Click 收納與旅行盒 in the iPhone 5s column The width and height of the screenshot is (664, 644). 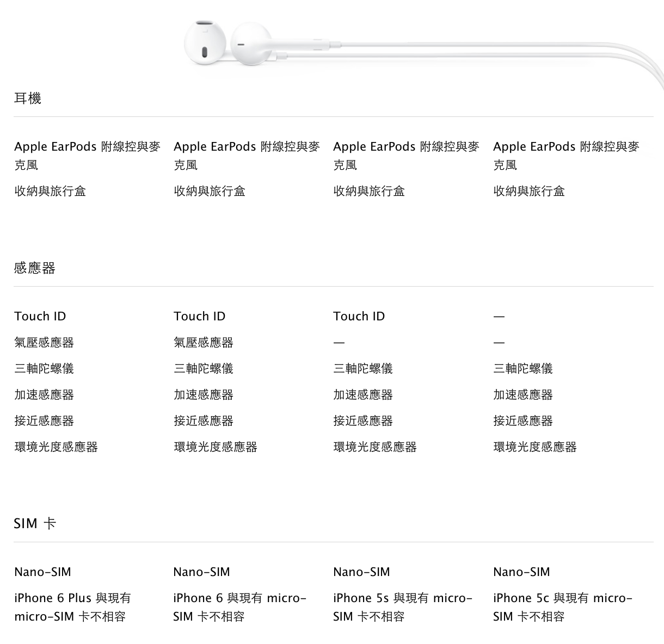(369, 191)
